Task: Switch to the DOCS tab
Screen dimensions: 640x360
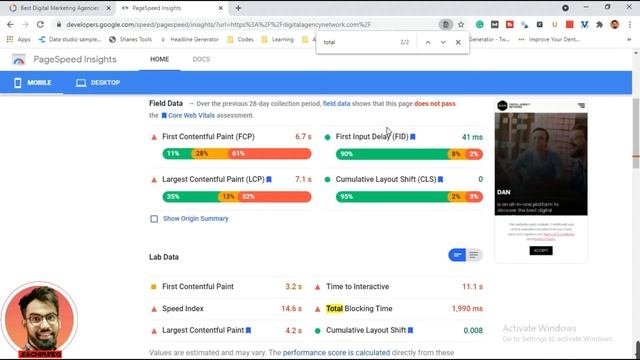Action: pos(201,59)
